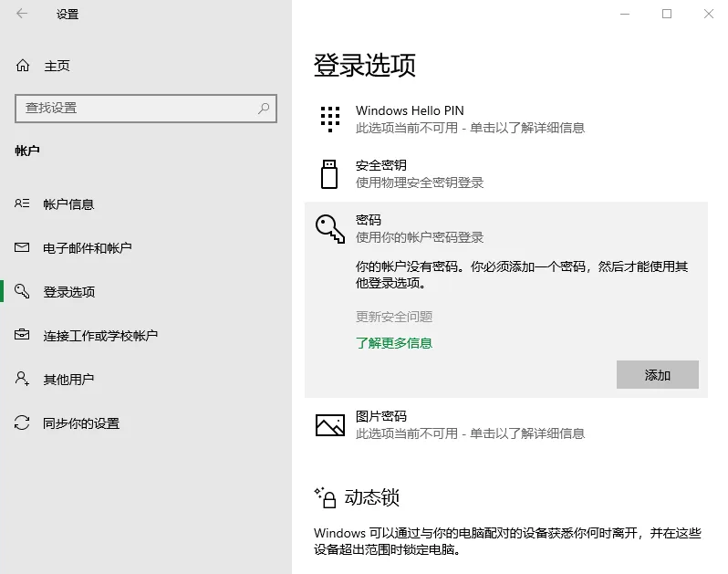Expand the 安全密钥 option

coord(381,165)
